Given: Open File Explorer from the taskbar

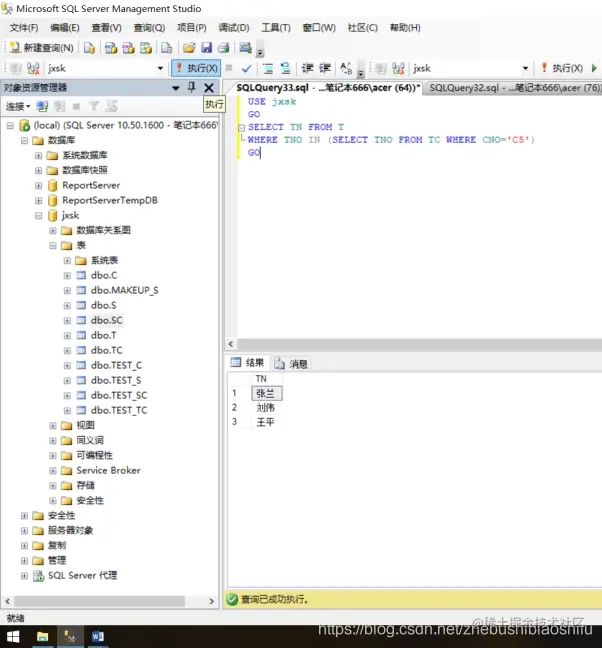Looking at the screenshot, I should coord(42,636).
